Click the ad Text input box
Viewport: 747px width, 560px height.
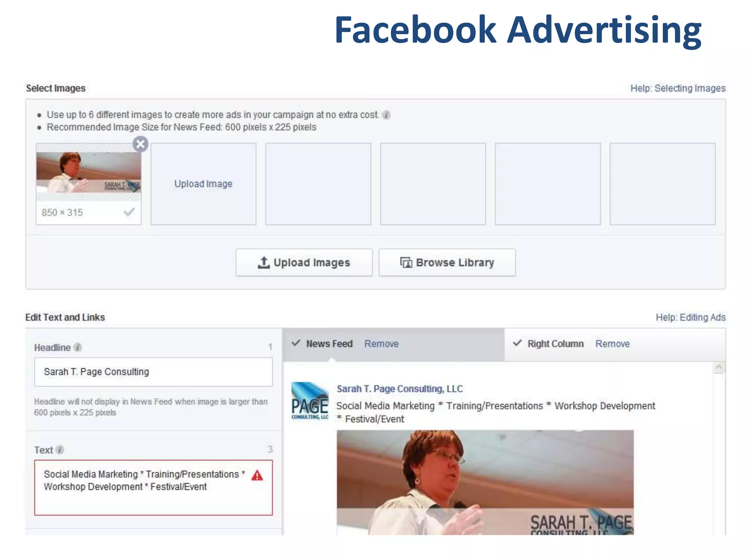click(x=154, y=487)
